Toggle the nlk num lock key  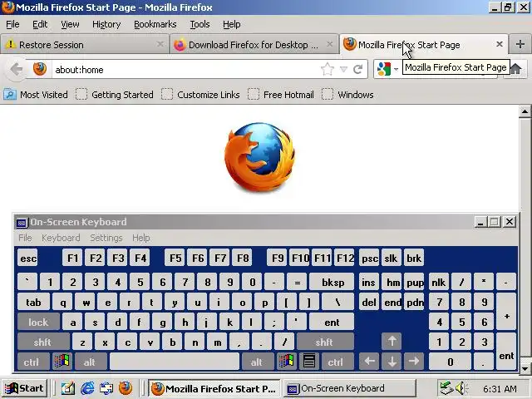point(439,282)
